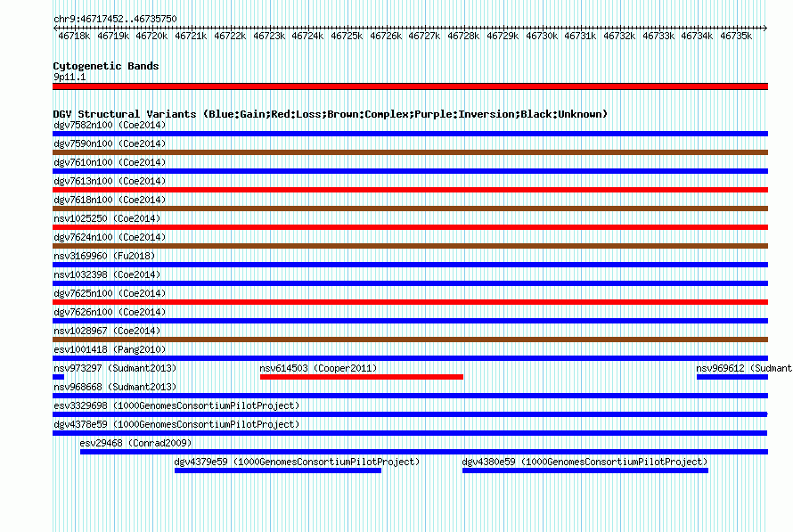Image resolution: width=793 pixels, height=532 pixels.
Task: Click the 46724k ruler tick label
Action: (x=307, y=36)
